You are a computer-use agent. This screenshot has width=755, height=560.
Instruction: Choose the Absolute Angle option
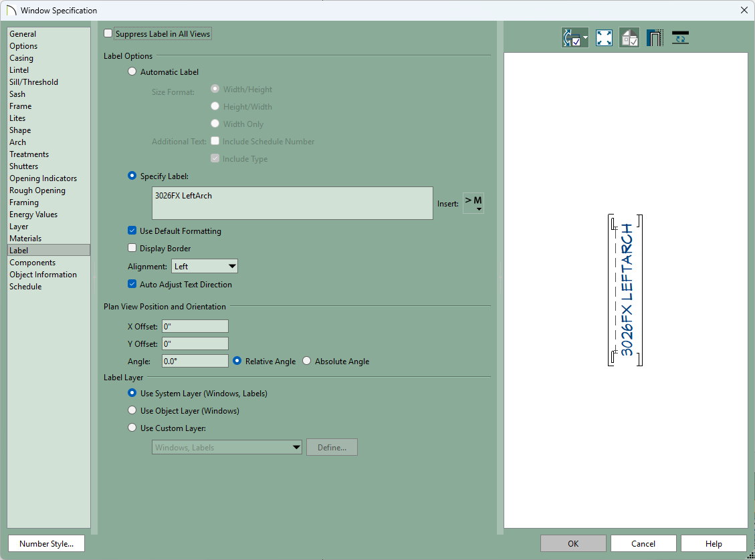click(307, 362)
